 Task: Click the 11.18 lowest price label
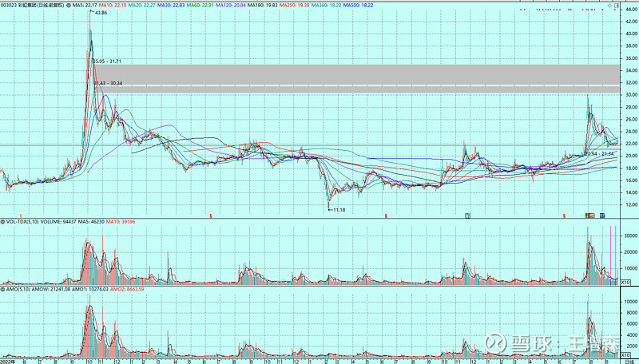point(337,209)
